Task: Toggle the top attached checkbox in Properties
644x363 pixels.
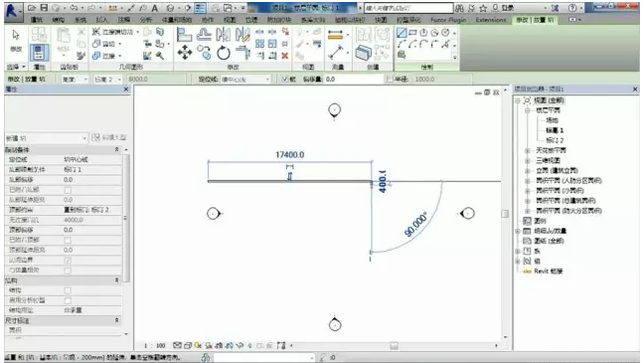Action: tap(68, 240)
